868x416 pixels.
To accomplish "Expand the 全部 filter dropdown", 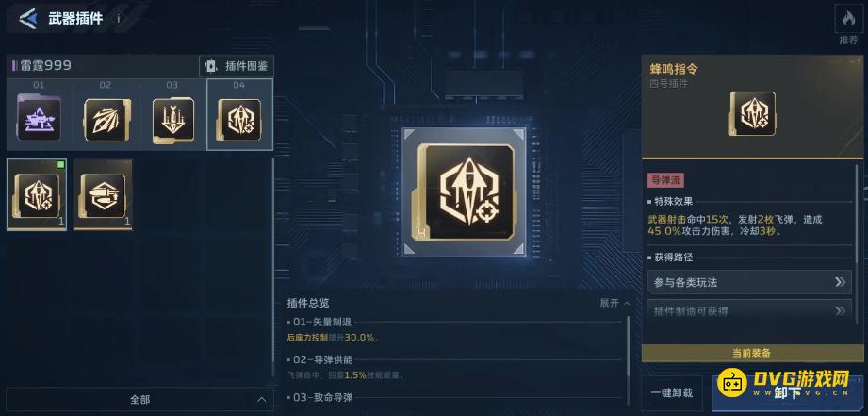I will coord(139,399).
